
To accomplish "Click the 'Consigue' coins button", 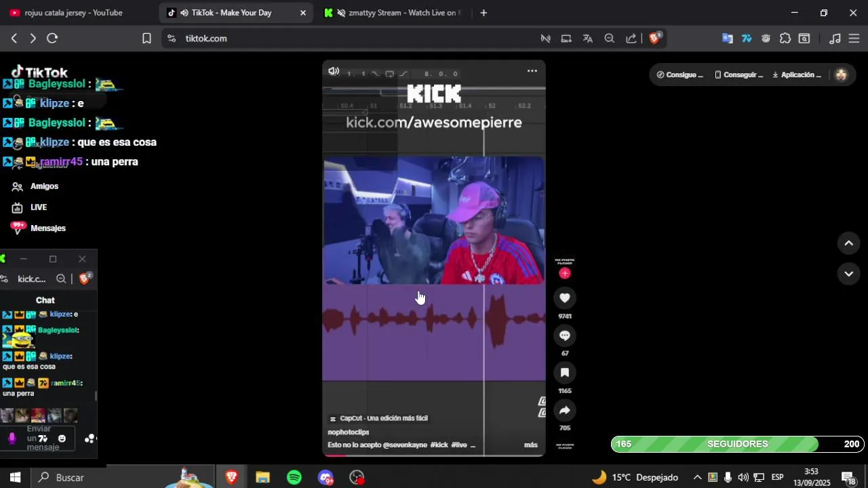I will [x=679, y=75].
